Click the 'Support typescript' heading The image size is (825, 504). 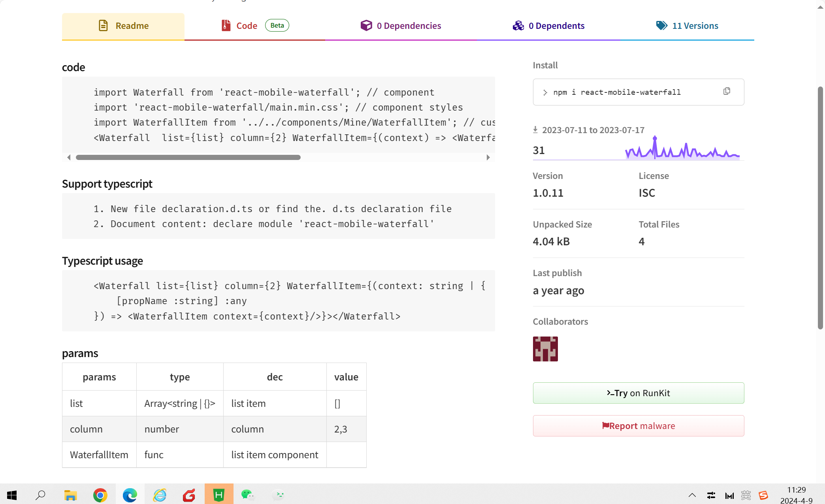tap(107, 184)
